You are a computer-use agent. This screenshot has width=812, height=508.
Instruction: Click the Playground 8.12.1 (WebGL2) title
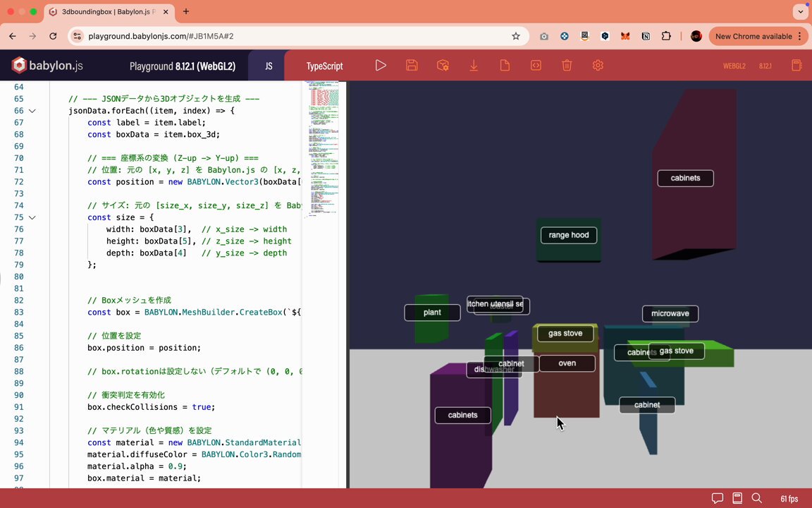pyautogui.click(x=183, y=66)
